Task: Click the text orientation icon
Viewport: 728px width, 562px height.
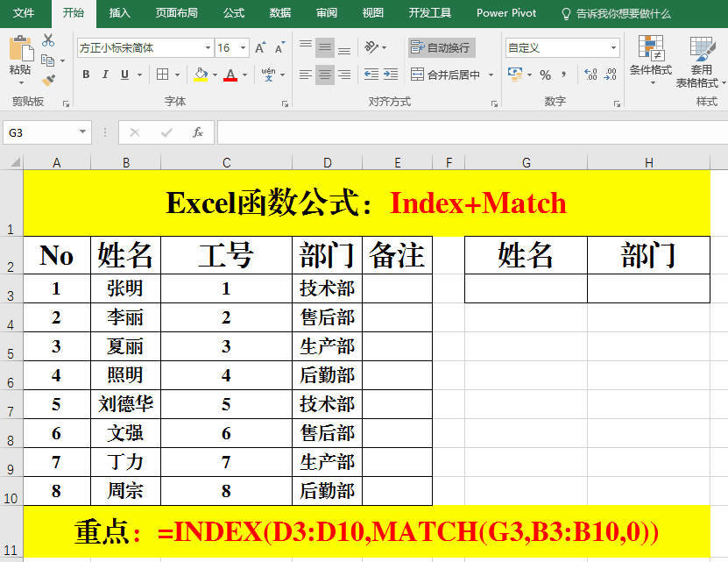Action: [371, 47]
